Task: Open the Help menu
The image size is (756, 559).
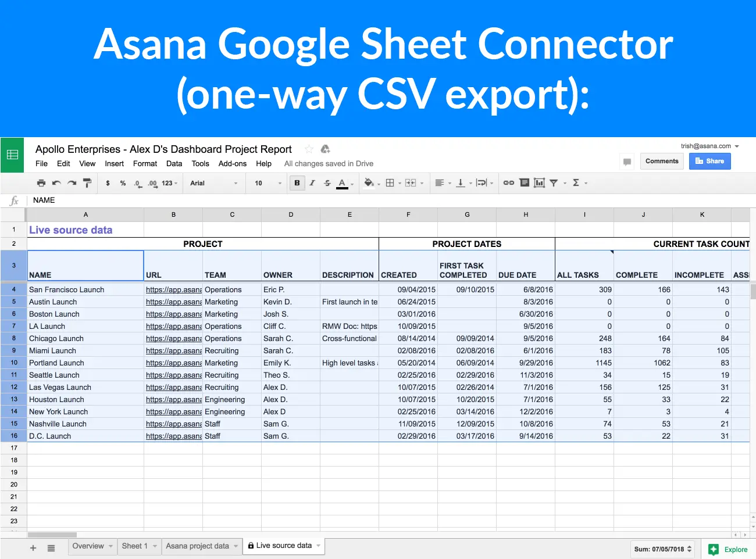Action: coord(263,164)
